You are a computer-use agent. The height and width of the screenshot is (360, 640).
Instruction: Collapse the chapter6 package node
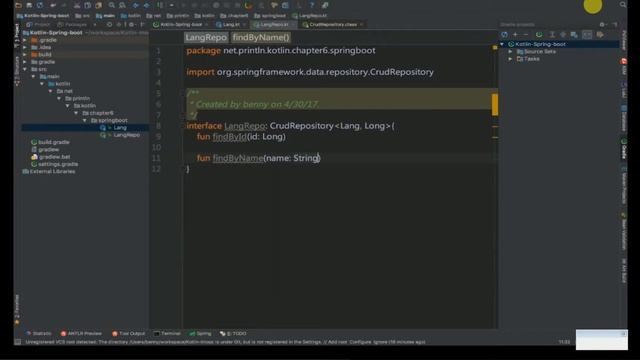click(76, 113)
